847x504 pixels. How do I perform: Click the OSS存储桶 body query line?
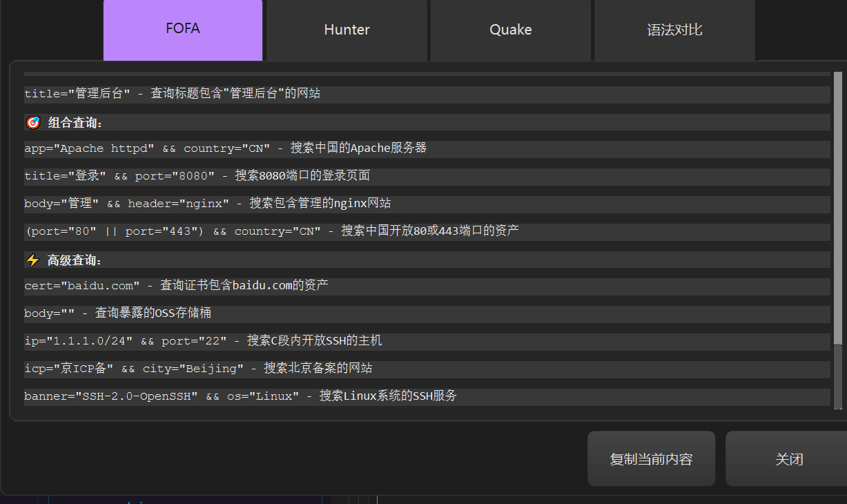(x=118, y=313)
